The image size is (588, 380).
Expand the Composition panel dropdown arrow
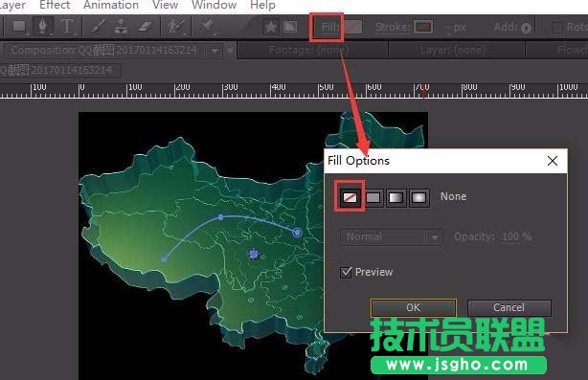pos(215,51)
